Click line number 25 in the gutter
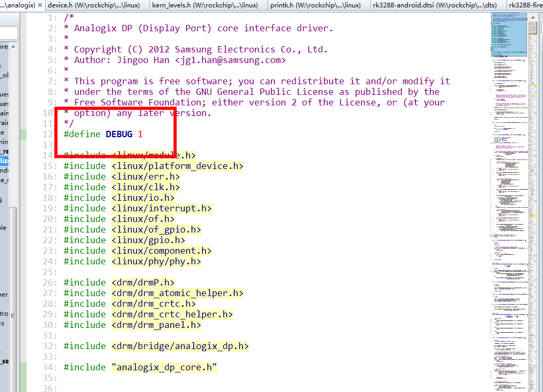Viewport: 543px width, 392px height. pos(50,272)
